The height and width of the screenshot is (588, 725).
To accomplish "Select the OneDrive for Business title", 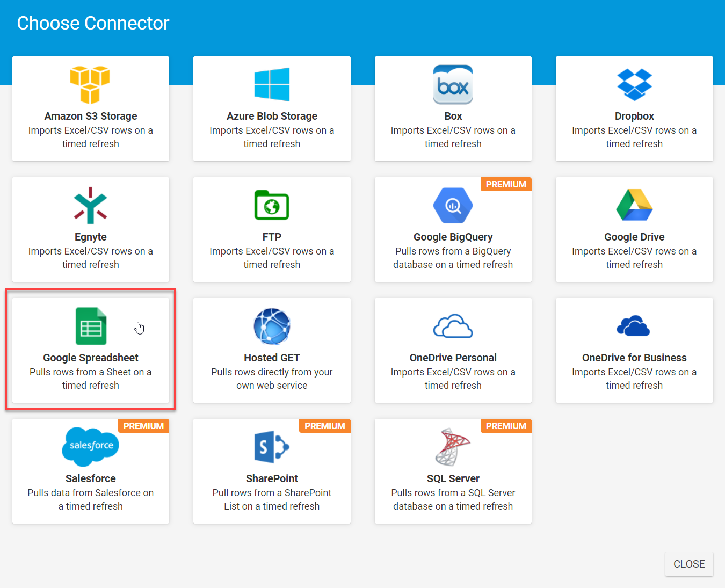I will (634, 358).
